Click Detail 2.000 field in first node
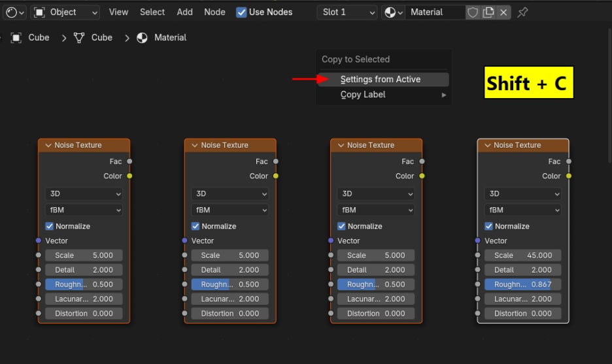 click(84, 270)
